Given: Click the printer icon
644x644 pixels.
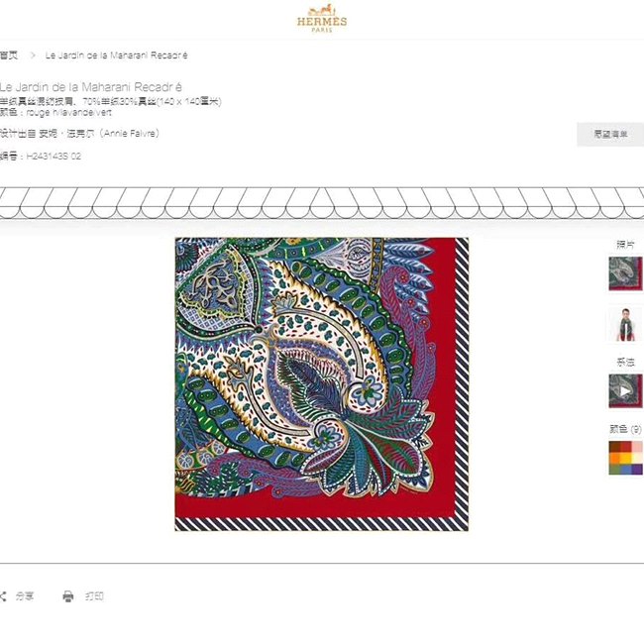Looking at the screenshot, I should [68, 595].
